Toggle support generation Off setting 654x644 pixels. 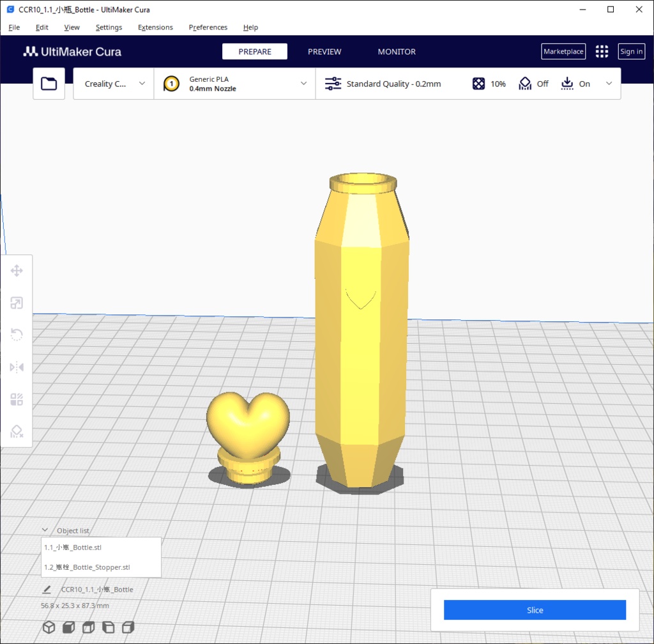533,83
